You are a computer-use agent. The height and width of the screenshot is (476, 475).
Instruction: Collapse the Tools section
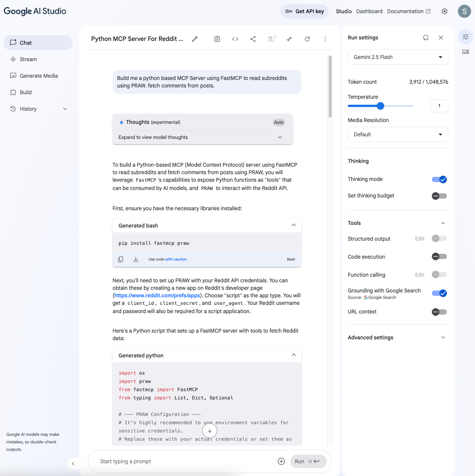click(443, 223)
